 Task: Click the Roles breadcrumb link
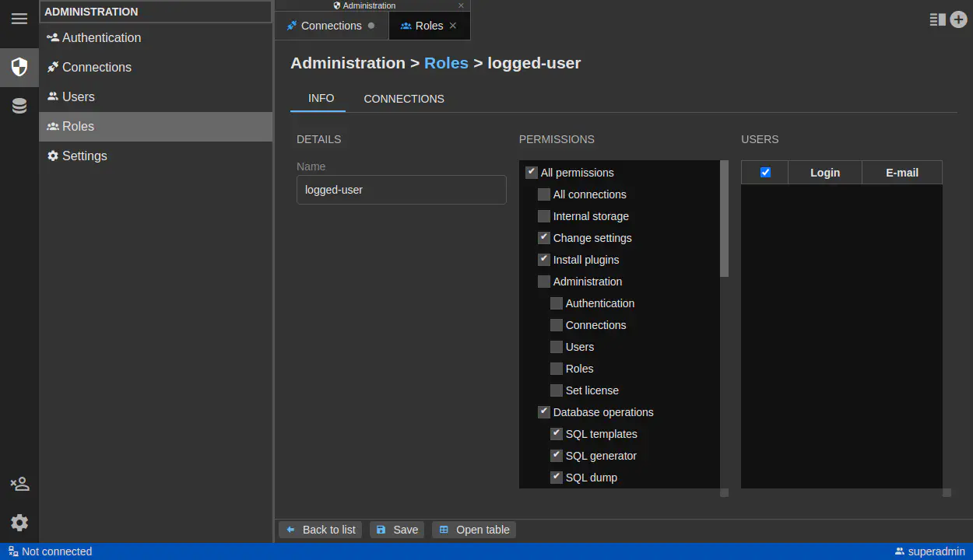pyautogui.click(x=446, y=63)
